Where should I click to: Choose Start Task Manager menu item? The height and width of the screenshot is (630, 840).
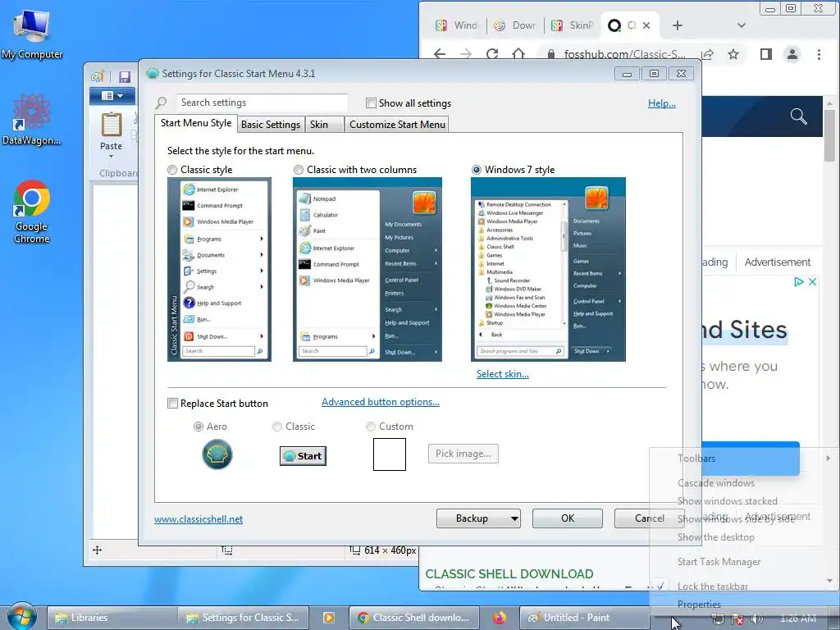coord(719,561)
